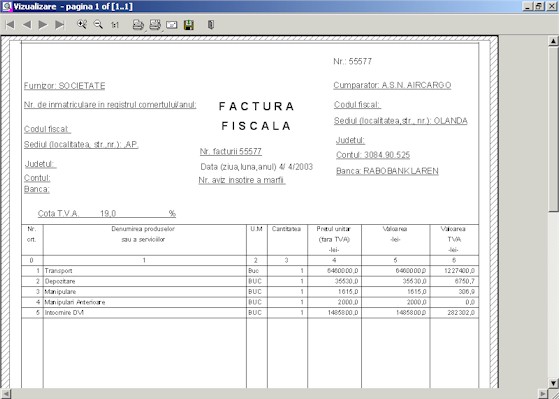Click 'FACTURA' heading text
Viewport: 560px width, 399px height.
[x=256, y=106]
